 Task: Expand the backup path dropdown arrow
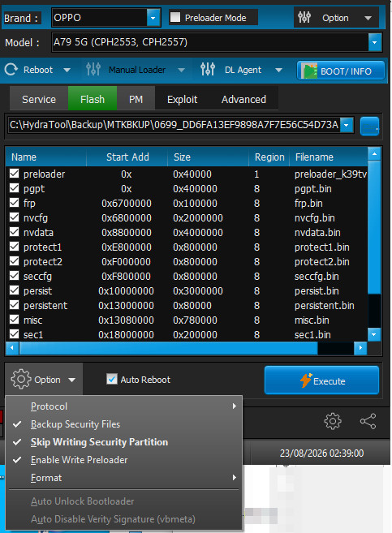click(346, 125)
